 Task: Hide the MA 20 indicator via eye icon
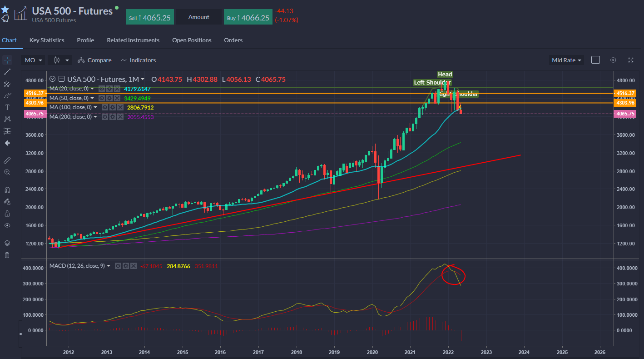click(102, 89)
